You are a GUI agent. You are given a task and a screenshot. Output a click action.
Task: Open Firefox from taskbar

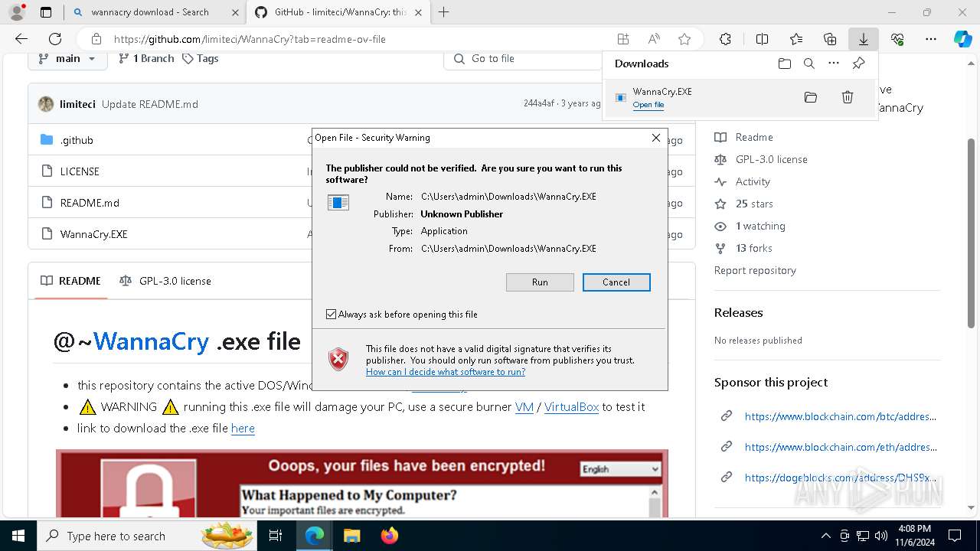390,536
